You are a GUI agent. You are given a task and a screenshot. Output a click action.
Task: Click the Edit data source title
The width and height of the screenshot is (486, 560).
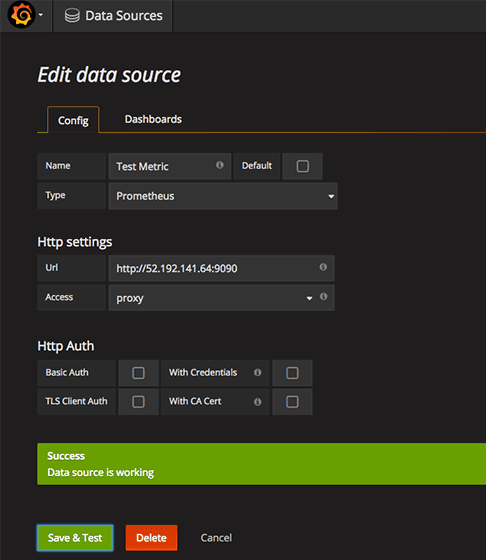point(109,75)
